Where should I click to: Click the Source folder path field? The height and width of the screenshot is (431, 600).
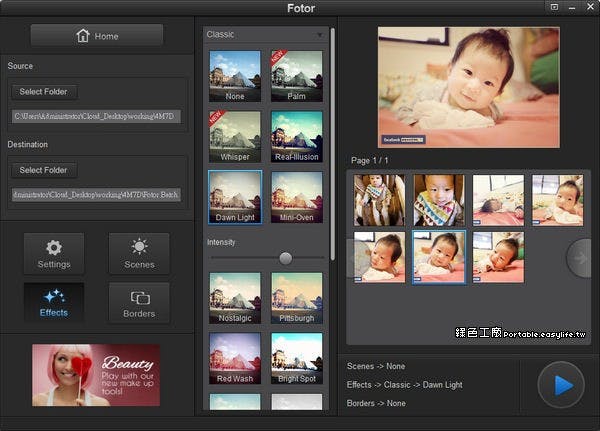96,116
